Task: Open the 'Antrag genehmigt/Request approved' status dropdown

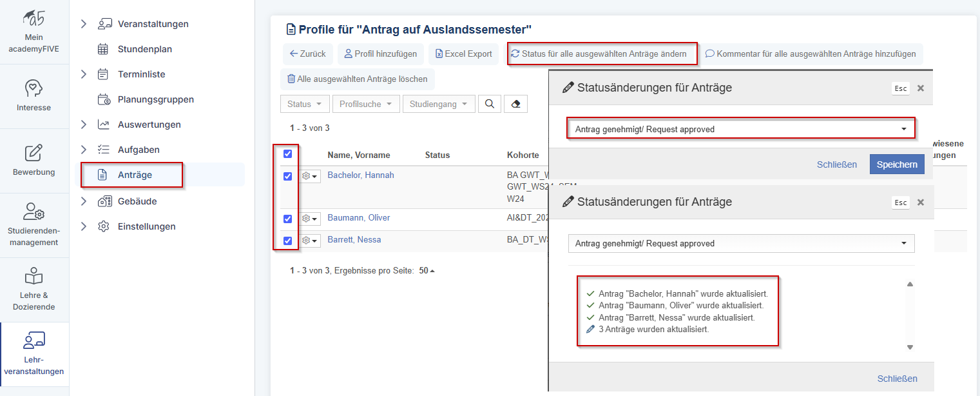Action: [741, 128]
